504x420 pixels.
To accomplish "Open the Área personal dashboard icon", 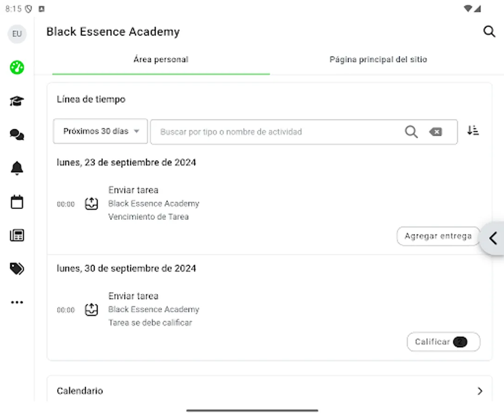I will [17, 67].
